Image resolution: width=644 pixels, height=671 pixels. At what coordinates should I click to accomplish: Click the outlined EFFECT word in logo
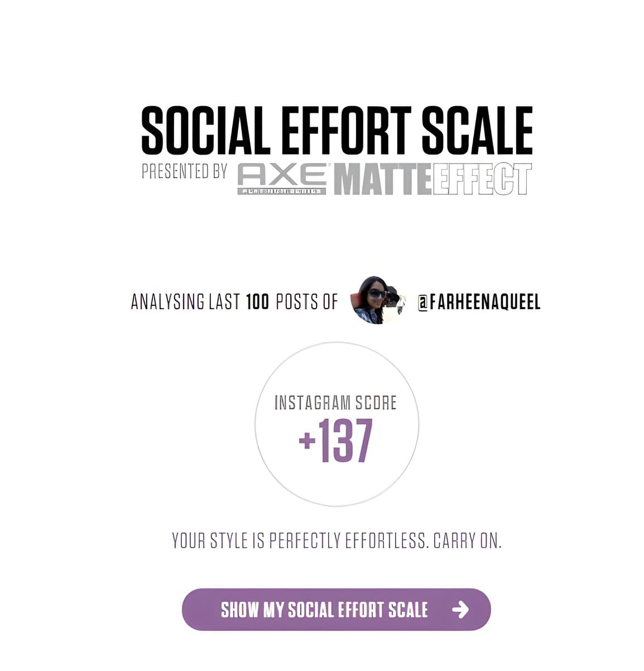pyautogui.click(x=482, y=179)
